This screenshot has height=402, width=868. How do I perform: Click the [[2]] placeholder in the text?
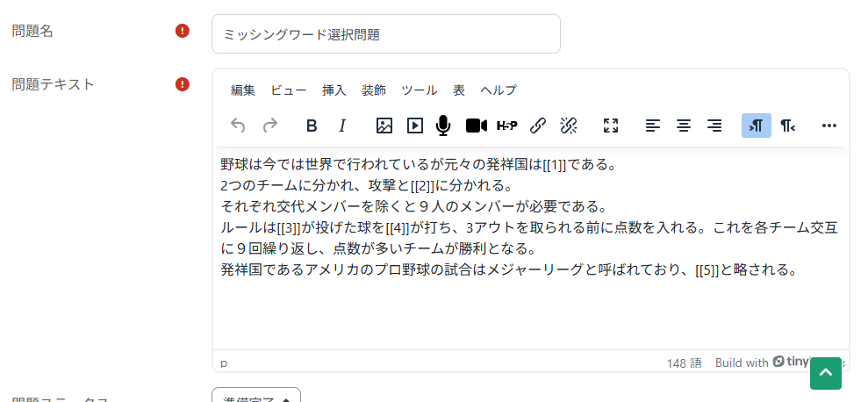click(x=424, y=186)
